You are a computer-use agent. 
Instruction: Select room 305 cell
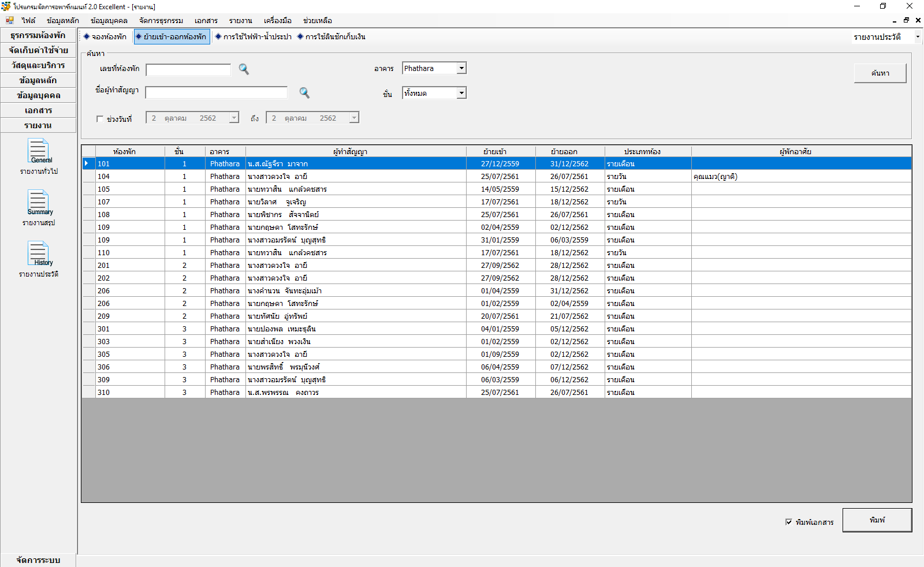click(x=130, y=355)
